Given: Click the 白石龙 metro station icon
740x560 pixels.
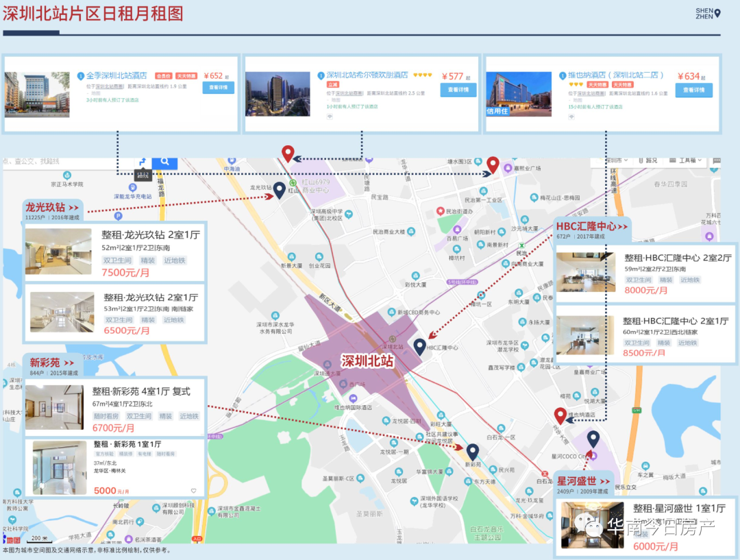Looking at the screenshot, I should (544, 474).
